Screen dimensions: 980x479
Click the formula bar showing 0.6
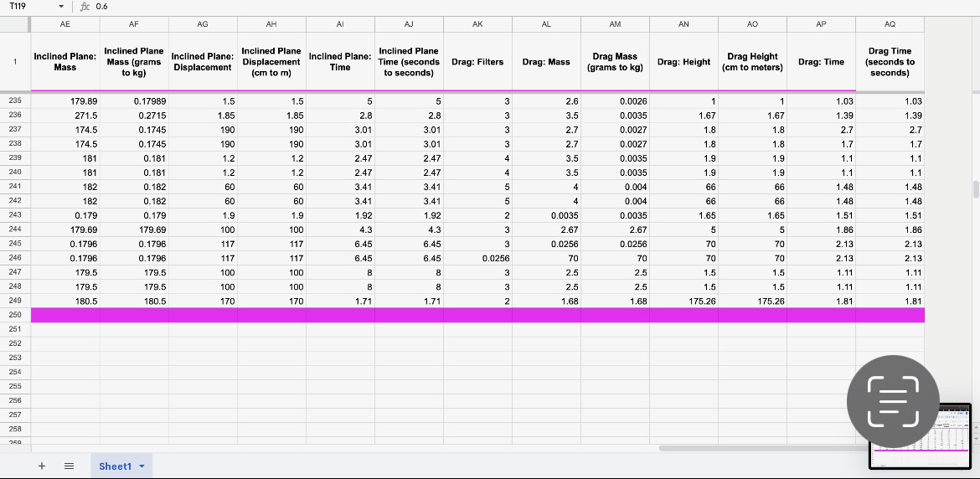pos(531,6)
